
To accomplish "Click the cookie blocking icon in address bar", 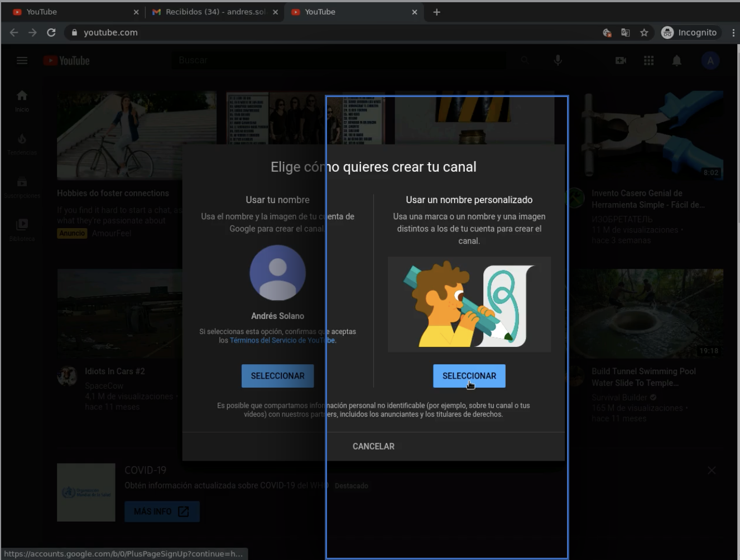I will pos(607,32).
